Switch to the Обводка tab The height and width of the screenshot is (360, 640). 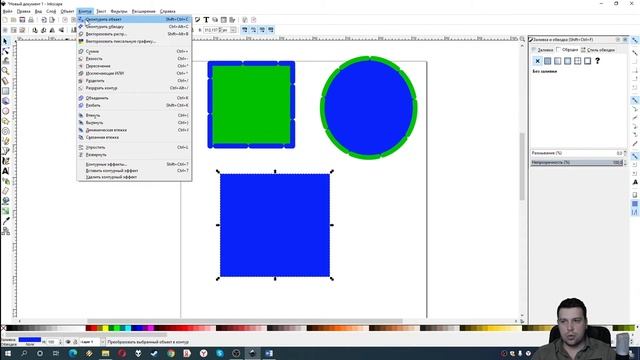coord(568,50)
